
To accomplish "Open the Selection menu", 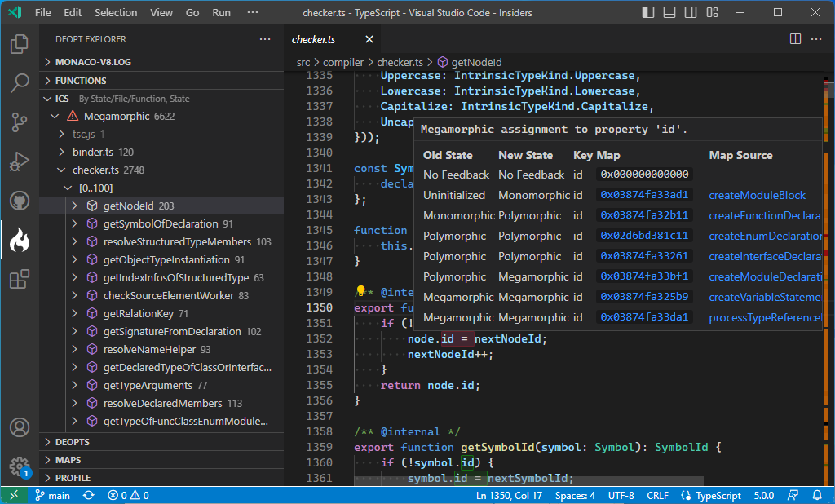I will coord(116,13).
